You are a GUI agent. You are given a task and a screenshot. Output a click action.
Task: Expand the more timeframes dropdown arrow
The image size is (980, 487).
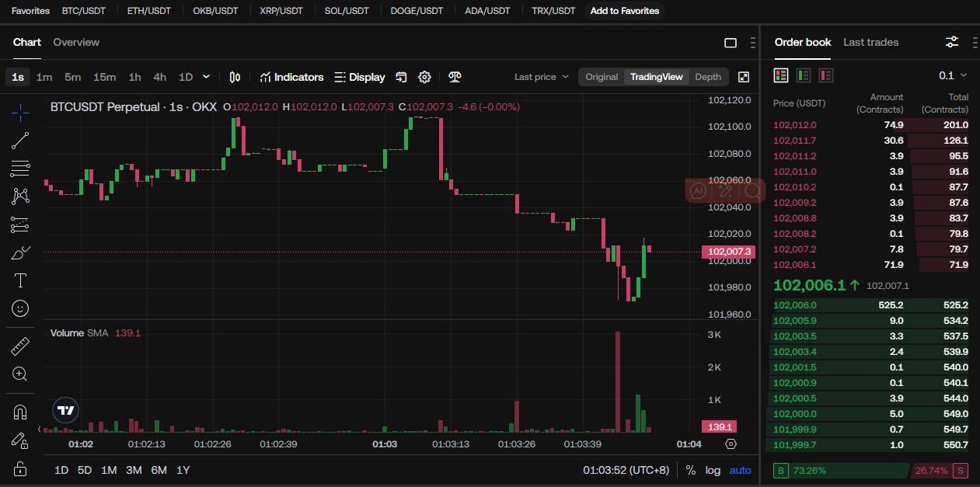(206, 77)
